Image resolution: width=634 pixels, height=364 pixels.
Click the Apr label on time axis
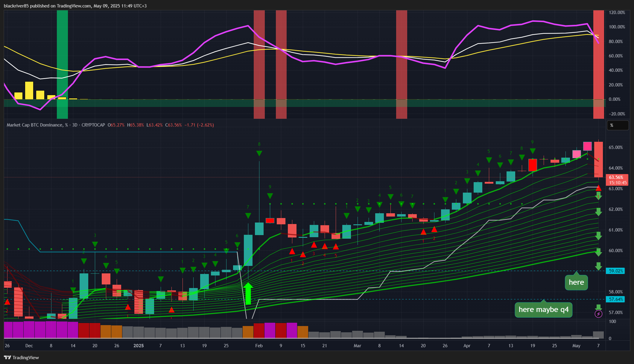(467, 346)
